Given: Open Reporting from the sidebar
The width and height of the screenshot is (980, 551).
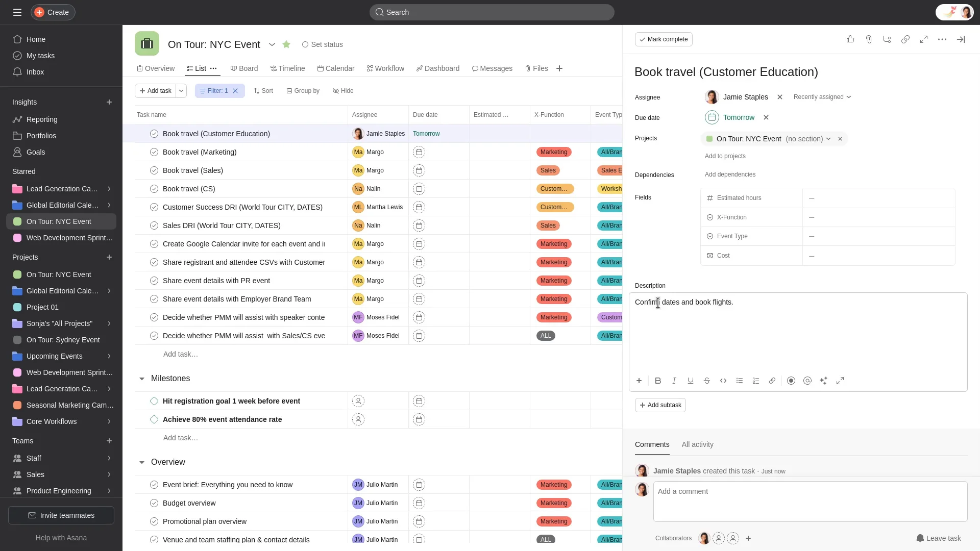Looking at the screenshot, I should (x=41, y=119).
